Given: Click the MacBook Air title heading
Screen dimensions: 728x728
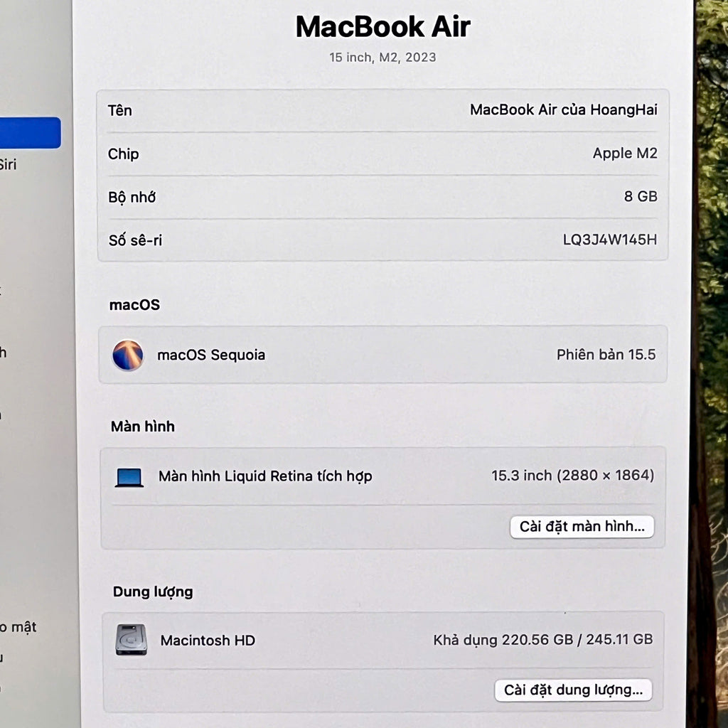Looking at the screenshot, I should click(382, 27).
